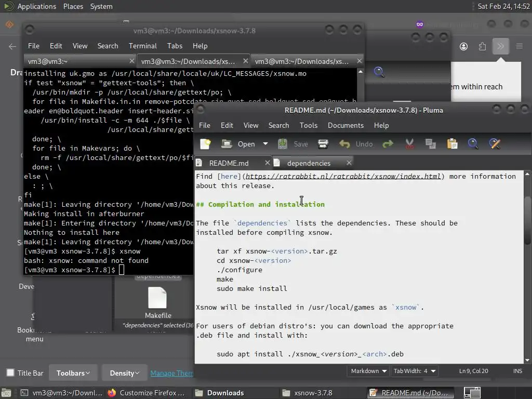The height and width of the screenshot is (399, 532).
Task: Close the dependencies document tab
Action: coord(349,163)
